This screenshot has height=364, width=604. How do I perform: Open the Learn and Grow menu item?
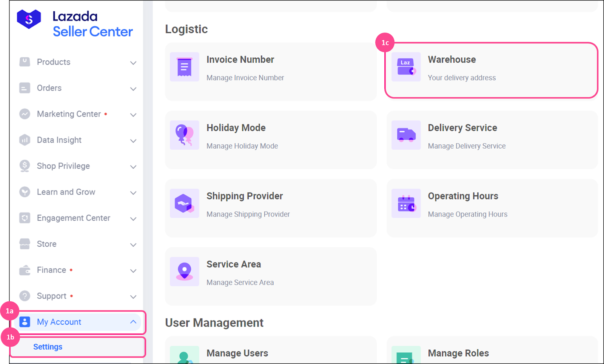66,192
